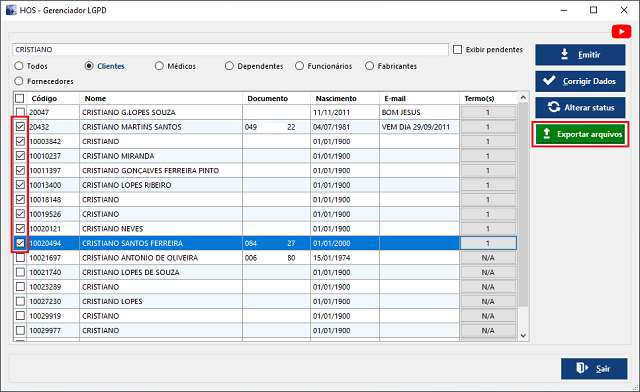Select the Fabricantes radio option

(369, 66)
